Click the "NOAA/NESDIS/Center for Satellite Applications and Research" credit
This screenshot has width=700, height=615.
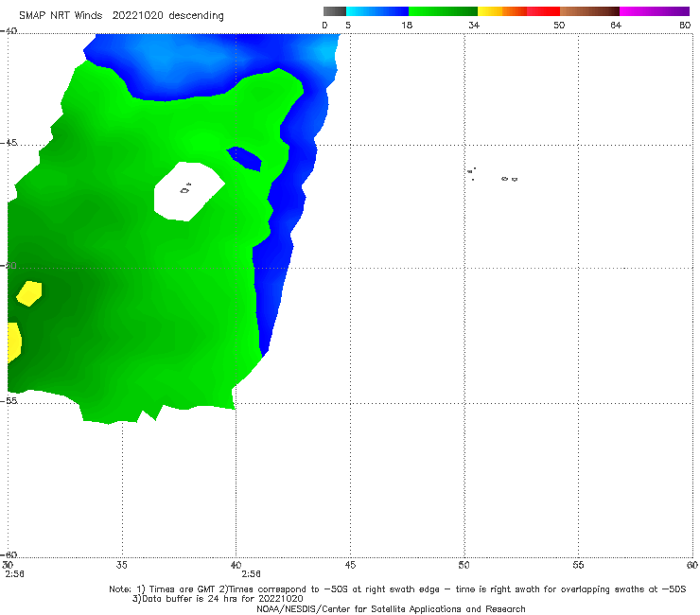pos(391,609)
